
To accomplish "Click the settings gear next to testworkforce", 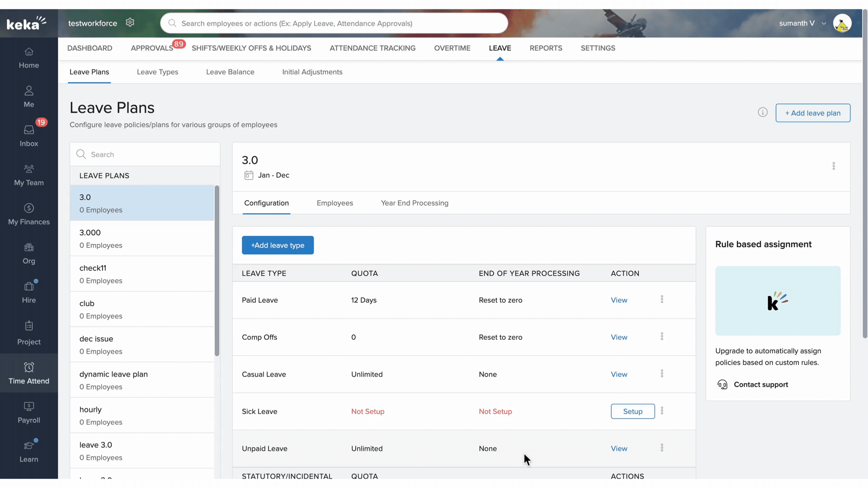I will point(130,23).
